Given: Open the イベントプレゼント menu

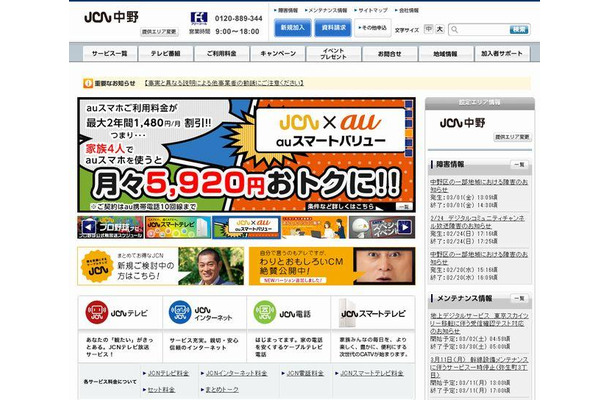Looking at the screenshot, I should 334,54.
